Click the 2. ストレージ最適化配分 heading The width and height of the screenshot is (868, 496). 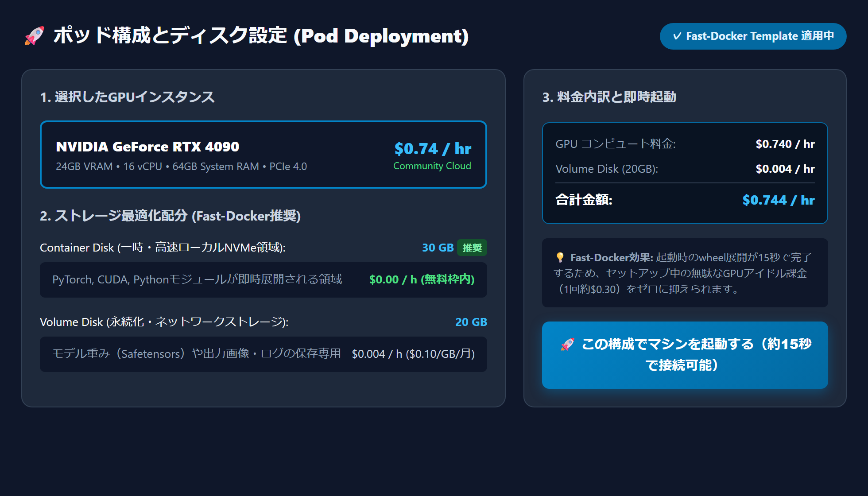[170, 216]
